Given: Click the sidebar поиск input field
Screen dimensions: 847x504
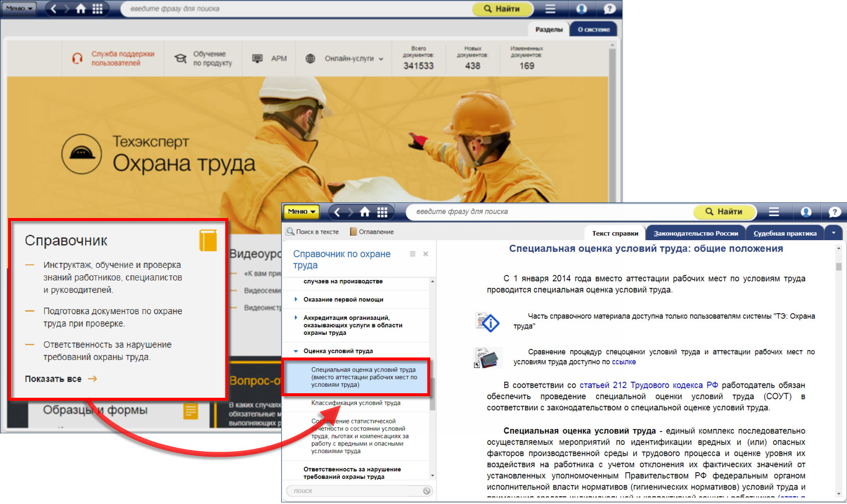Looking at the screenshot, I should tap(356, 491).
